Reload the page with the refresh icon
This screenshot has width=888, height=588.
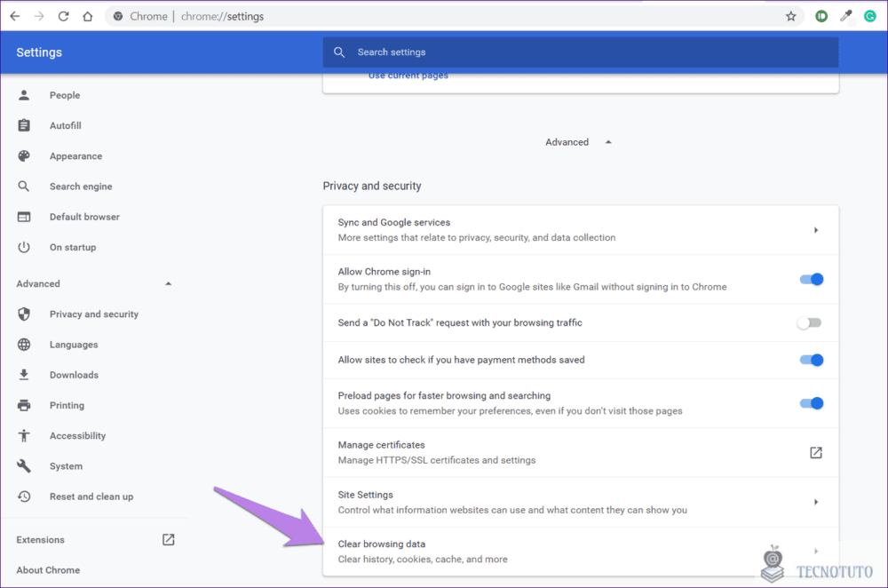(63, 16)
